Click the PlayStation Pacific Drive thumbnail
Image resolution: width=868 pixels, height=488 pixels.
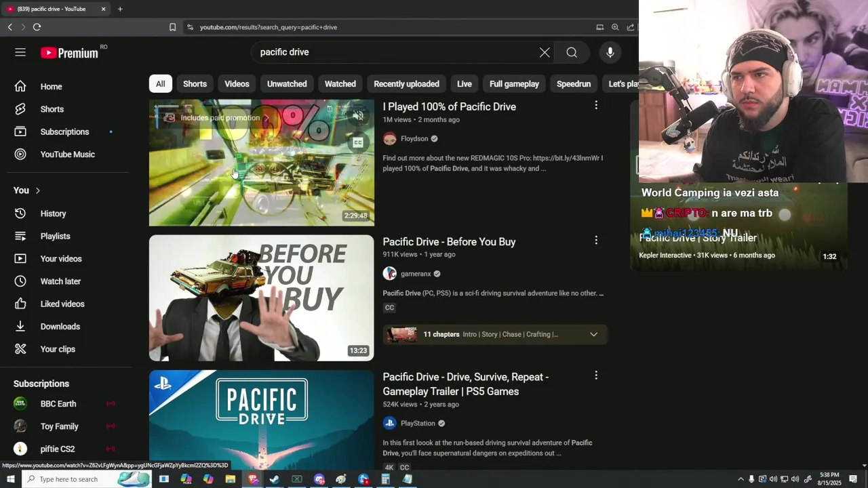pyautogui.click(x=261, y=420)
